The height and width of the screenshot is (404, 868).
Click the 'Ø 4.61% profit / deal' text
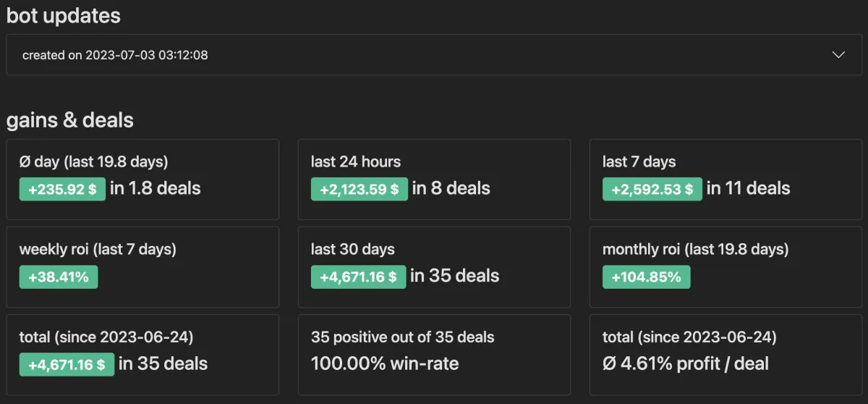click(686, 363)
